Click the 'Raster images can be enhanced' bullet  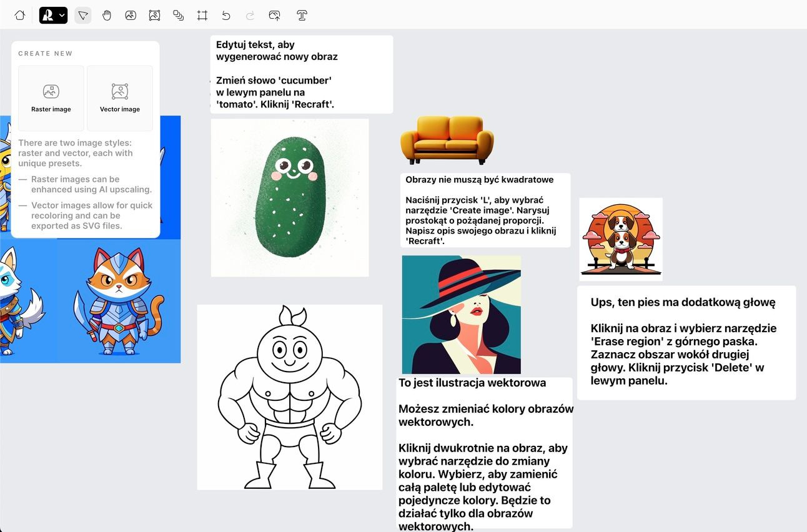(x=92, y=184)
